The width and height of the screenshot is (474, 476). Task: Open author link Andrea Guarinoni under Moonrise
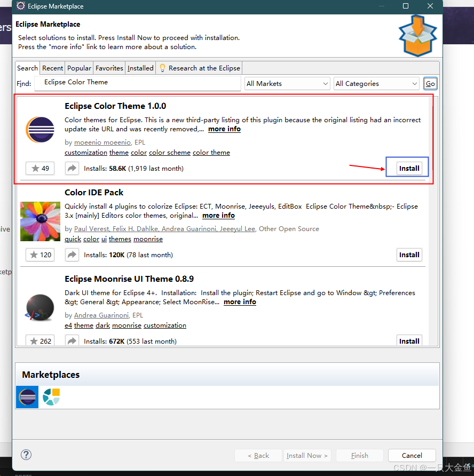(101, 315)
